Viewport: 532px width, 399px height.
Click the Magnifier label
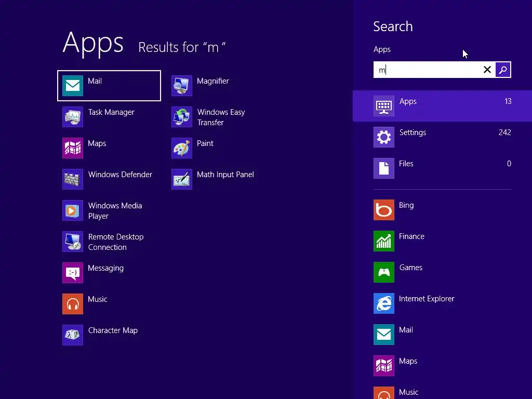tap(212, 81)
